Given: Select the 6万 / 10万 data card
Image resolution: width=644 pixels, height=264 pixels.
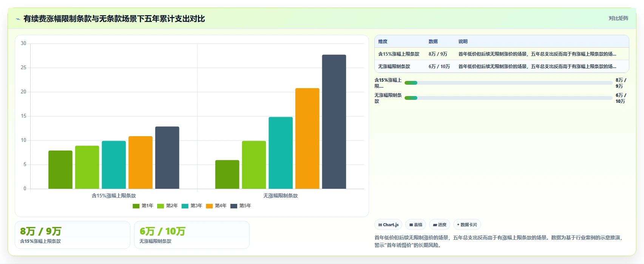Looking at the screenshot, I should point(192,235).
